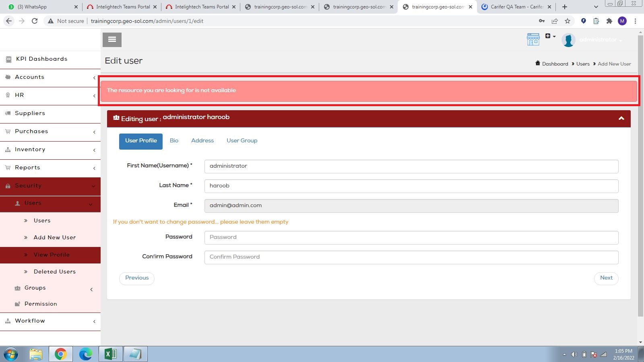The width and height of the screenshot is (644, 362).
Task: Click the Next button
Action: click(x=606, y=278)
